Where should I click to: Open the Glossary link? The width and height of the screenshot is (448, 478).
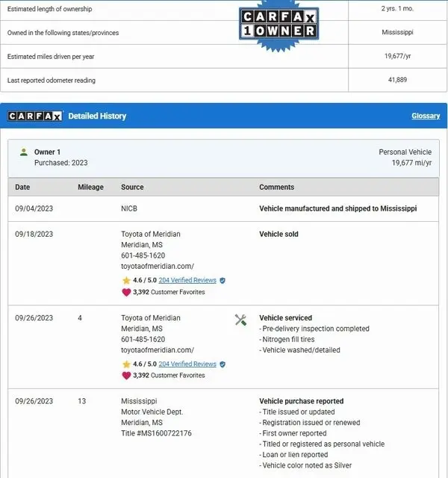coord(426,116)
